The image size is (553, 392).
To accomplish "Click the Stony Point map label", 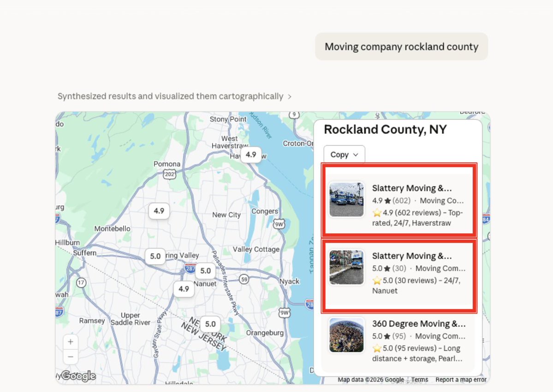I will 228,119.
